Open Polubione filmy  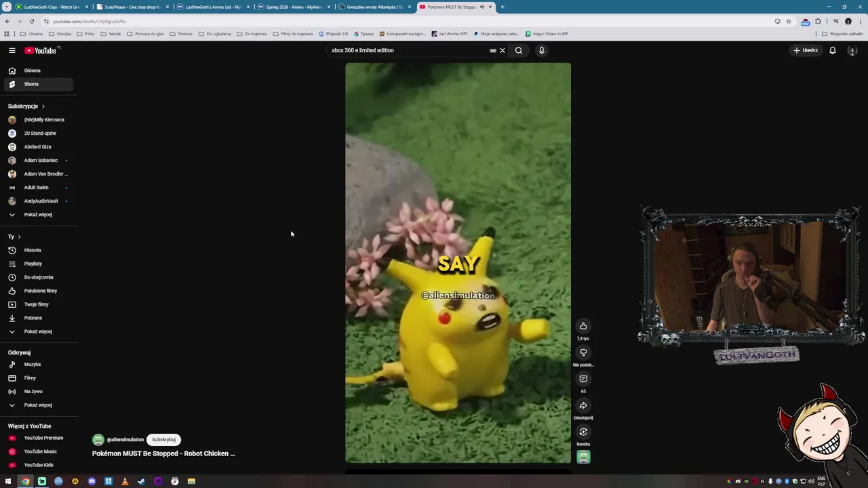37,291
